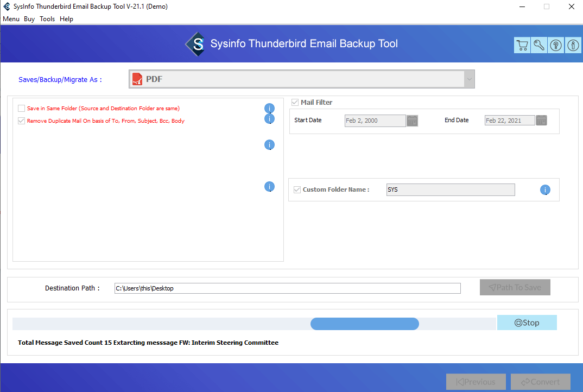This screenshot has height=392, width=583.
Task: Click the Path To Save button
Action: point(515,288)
